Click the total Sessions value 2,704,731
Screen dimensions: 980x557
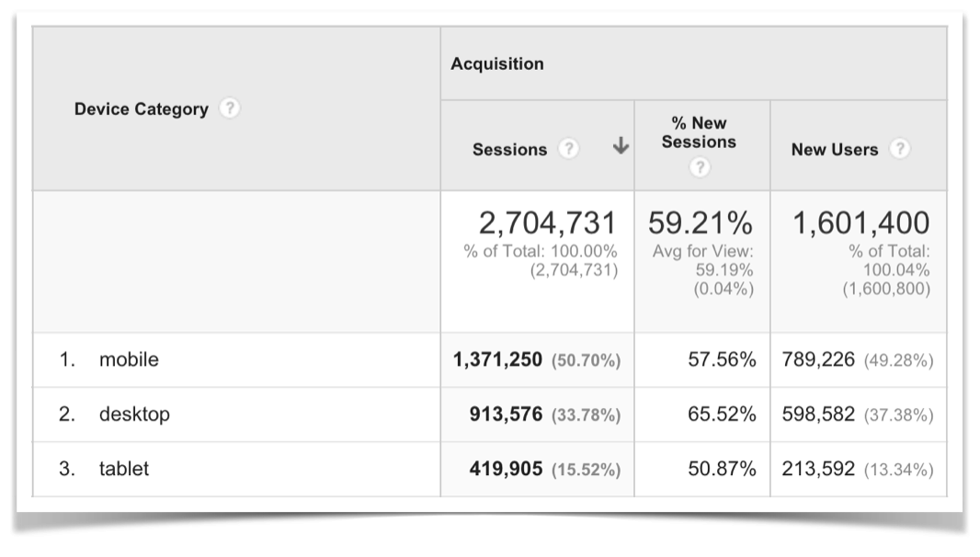547,222
